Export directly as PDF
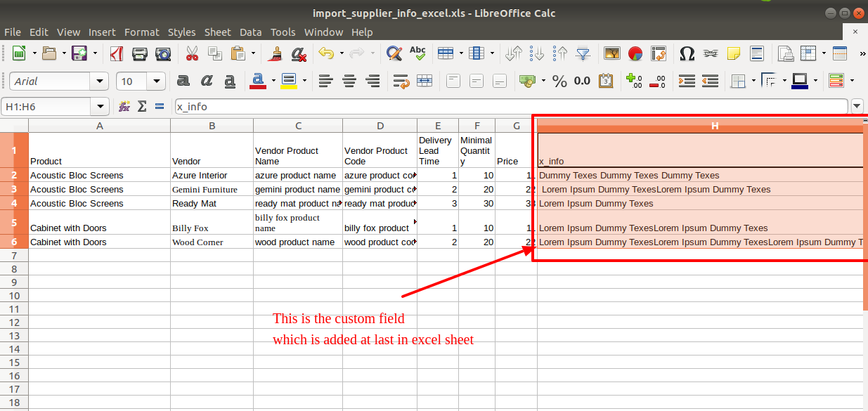 (x=117, y=53)
